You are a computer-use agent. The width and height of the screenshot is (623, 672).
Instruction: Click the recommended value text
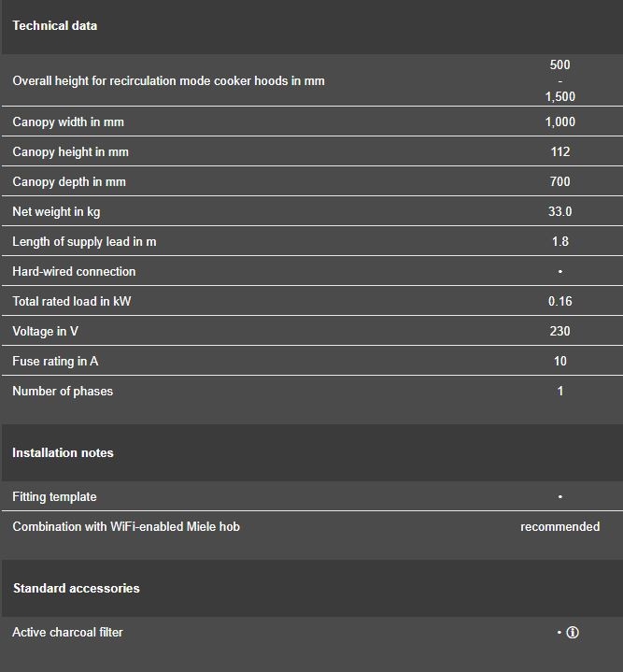(x=560, y=527)
